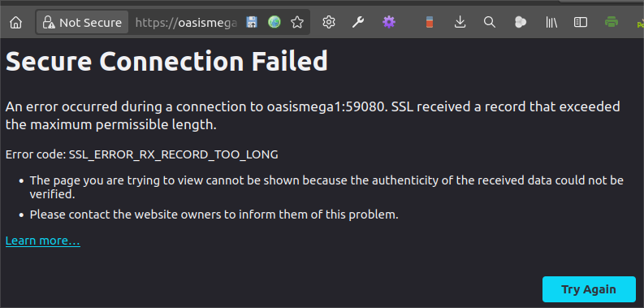Click the partially visible green icon at toolbar edge

tap(640, 24)
